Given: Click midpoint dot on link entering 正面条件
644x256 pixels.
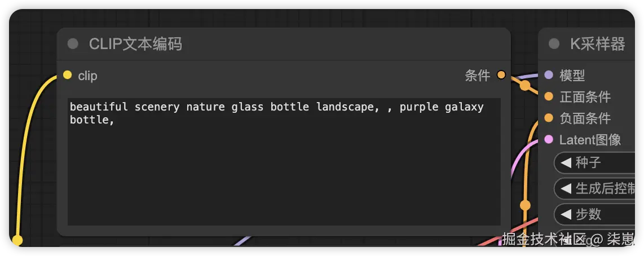Looking at the screenshot, I should coord(525,86).
